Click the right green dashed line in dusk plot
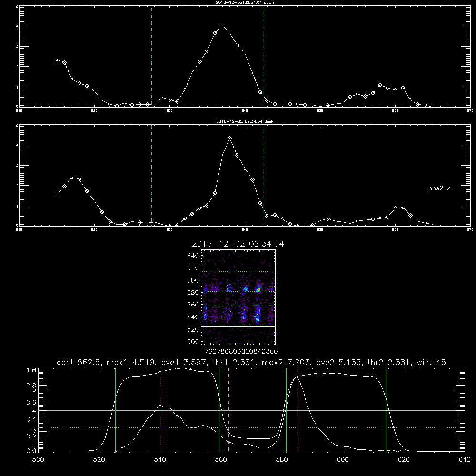Image resolution: width=476 pixels, height=476 pixels. 263,175
